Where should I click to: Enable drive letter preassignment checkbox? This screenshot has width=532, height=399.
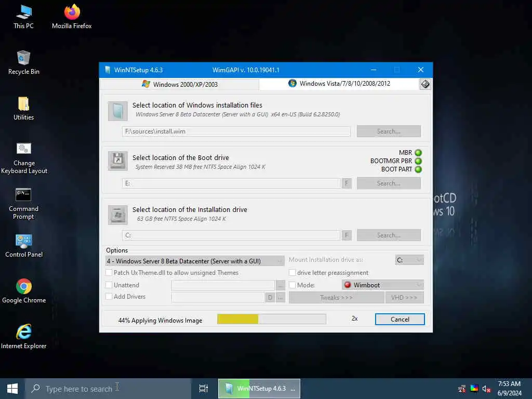[292, 272]
